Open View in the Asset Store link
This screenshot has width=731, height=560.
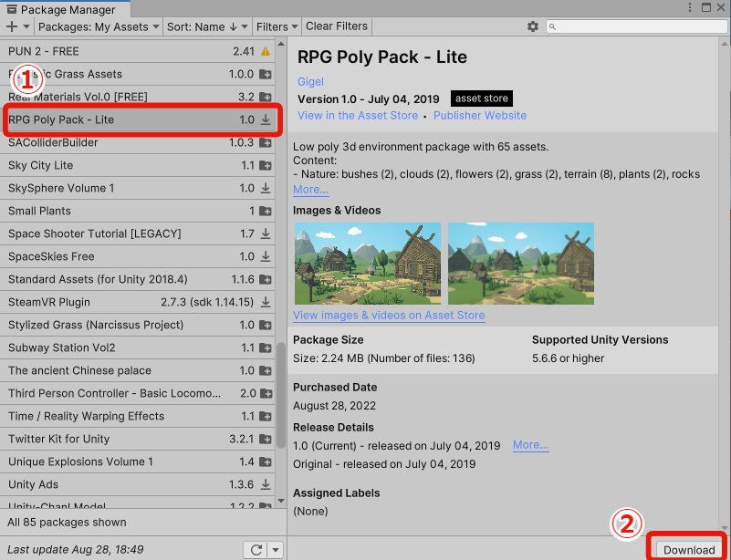(x=358, y=116)
